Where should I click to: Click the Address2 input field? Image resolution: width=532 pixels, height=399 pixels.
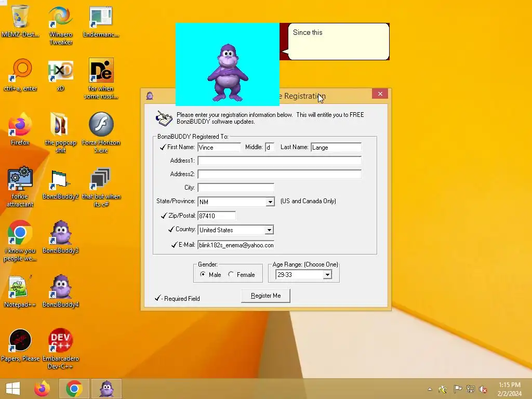[280, 174]
